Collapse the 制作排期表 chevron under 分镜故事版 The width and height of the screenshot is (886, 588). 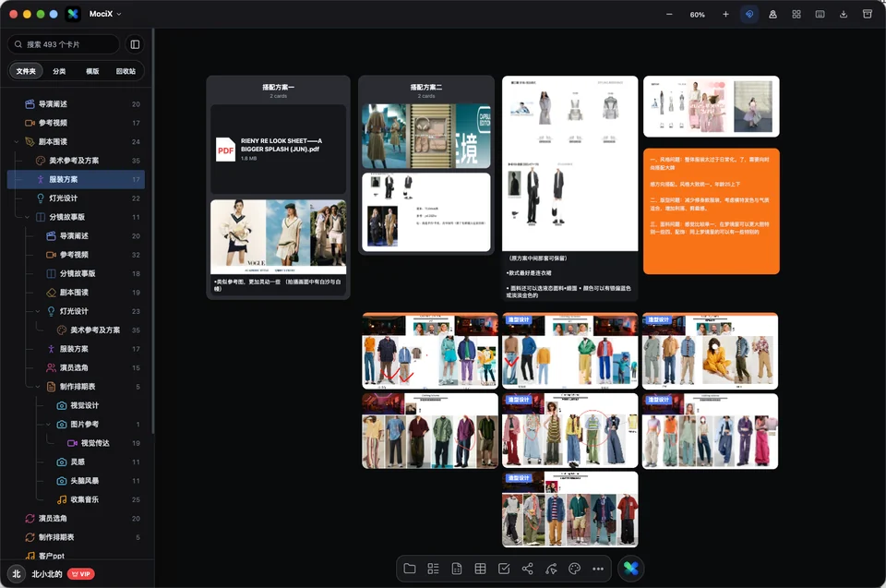click(38, 387)
